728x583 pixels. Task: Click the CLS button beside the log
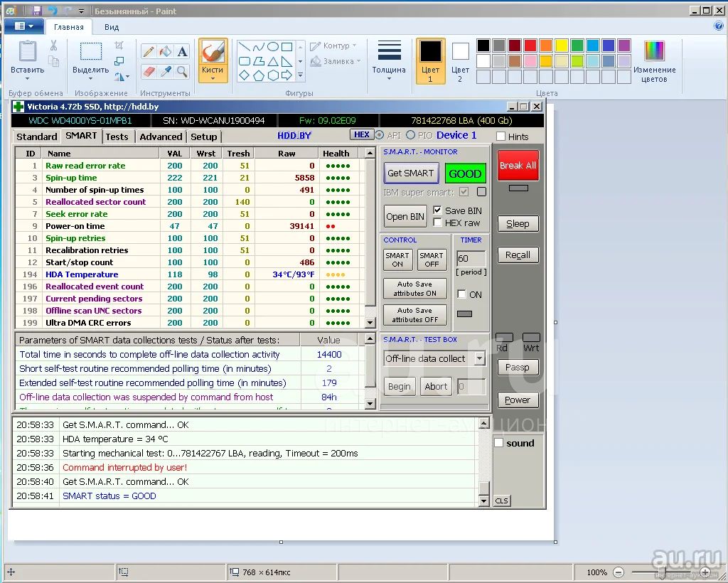(x=502, y=501)
